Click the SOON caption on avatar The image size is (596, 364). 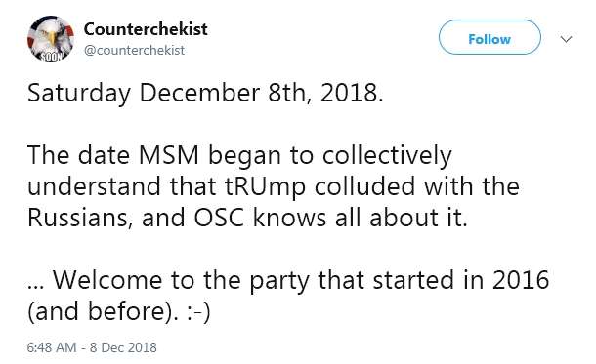coord(51,57)
